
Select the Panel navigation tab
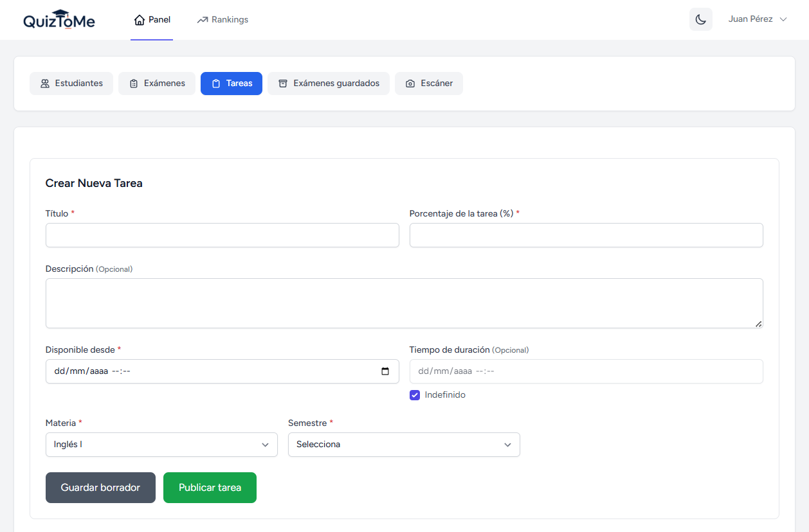pos(152,19)
